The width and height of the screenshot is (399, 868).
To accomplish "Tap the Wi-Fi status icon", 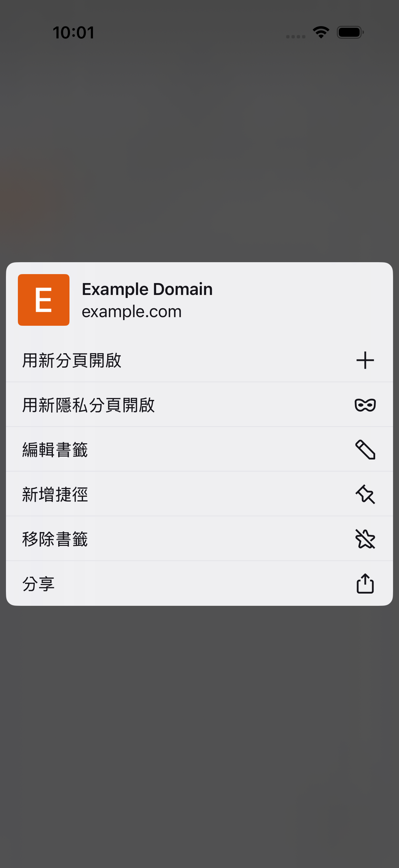I will [x=321, y=32].
